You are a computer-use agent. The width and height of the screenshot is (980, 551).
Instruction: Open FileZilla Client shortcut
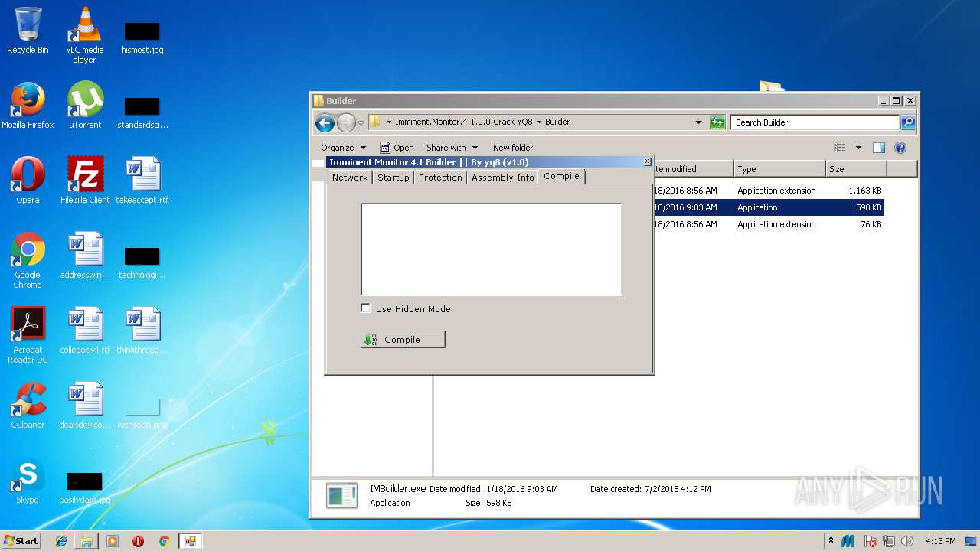coord(84,181)
